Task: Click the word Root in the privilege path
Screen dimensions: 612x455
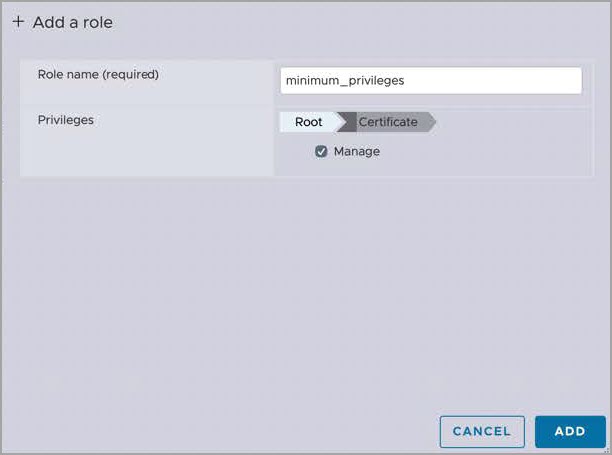Action: pos(308,122)
